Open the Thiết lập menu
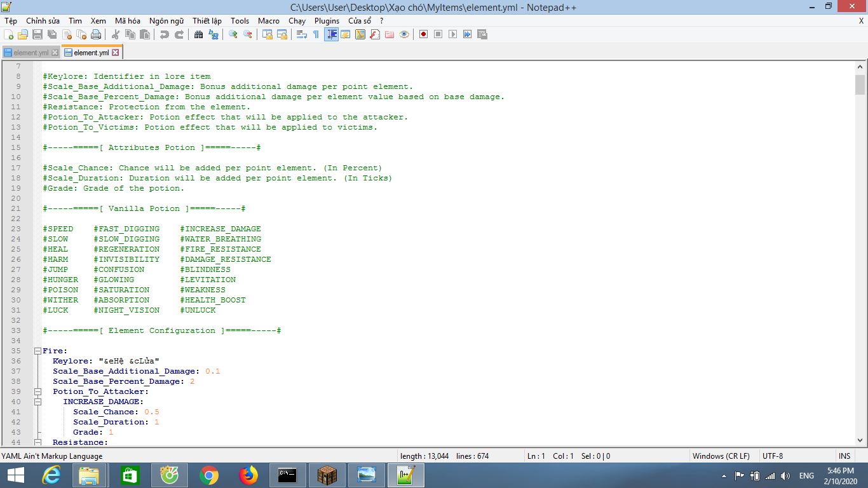The height and width of the screenshot is (488, 868). 207,21
